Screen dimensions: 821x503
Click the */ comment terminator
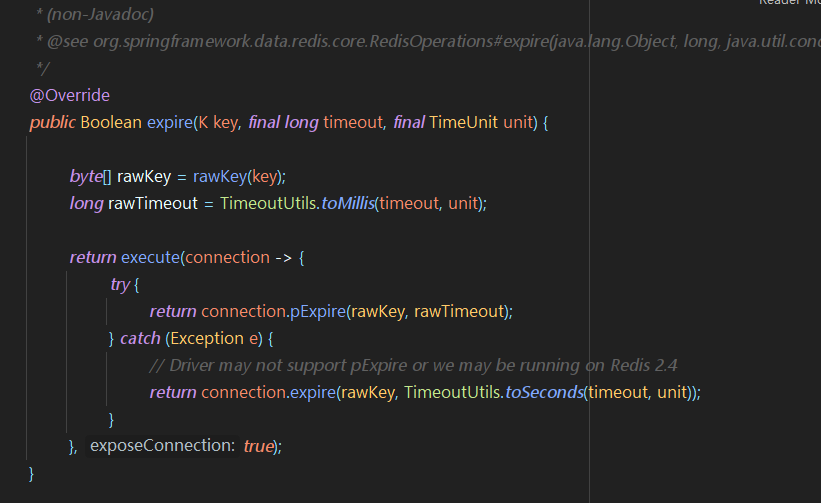42,68
